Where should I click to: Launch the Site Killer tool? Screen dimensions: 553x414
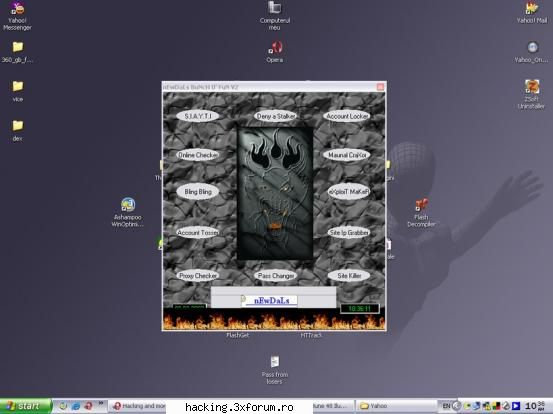(349, 276)
